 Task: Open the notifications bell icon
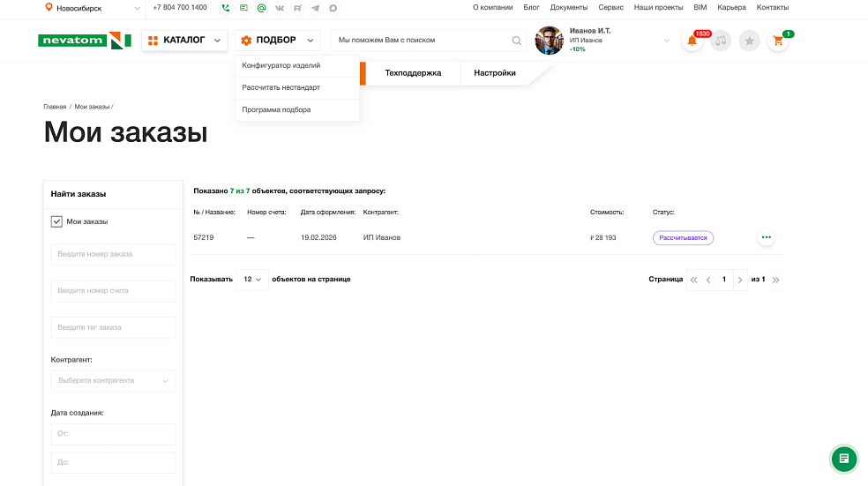click(x=692, y=41)
